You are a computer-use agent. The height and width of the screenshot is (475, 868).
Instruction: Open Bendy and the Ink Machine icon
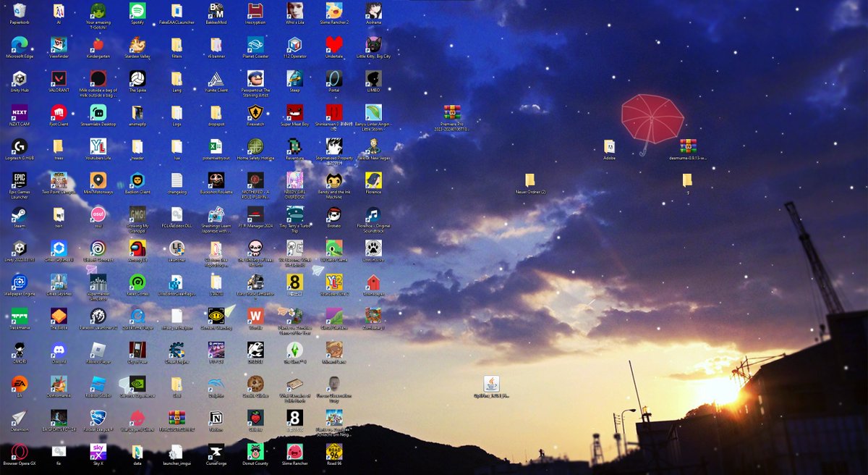(x=334, y=180)
